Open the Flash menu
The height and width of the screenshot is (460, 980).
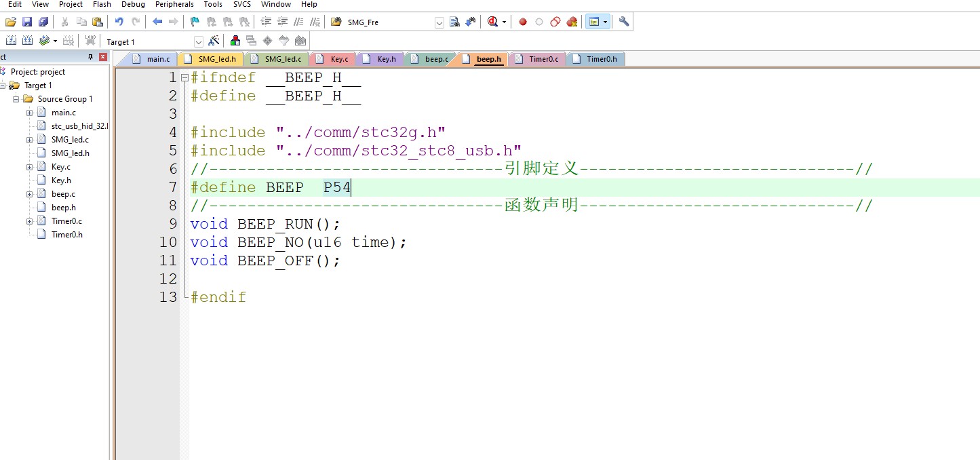click(102, 4)
